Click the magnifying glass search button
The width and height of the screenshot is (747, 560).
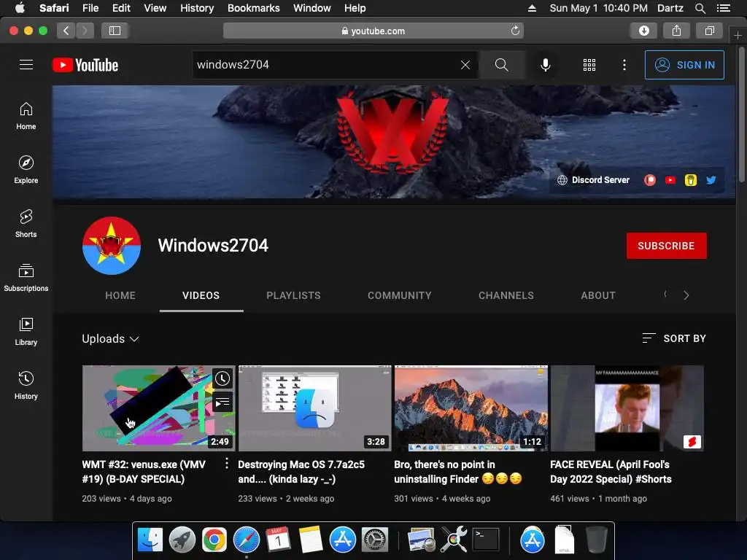click(502, 65)
